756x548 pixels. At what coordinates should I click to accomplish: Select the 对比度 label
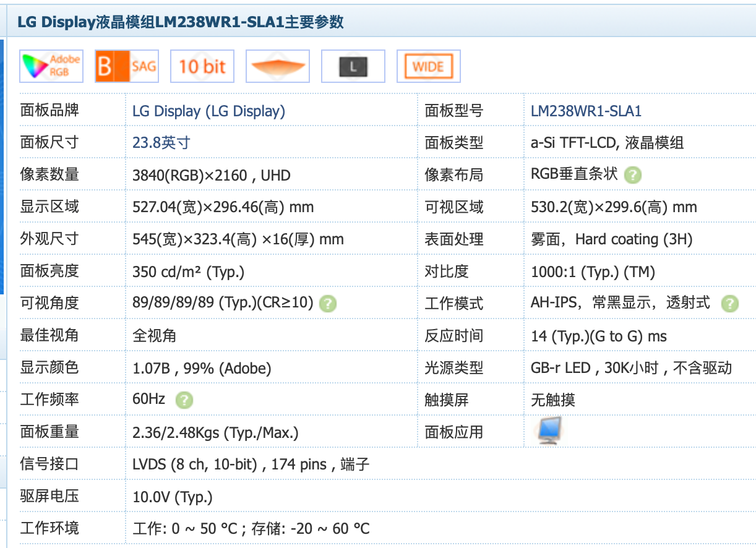447,272
